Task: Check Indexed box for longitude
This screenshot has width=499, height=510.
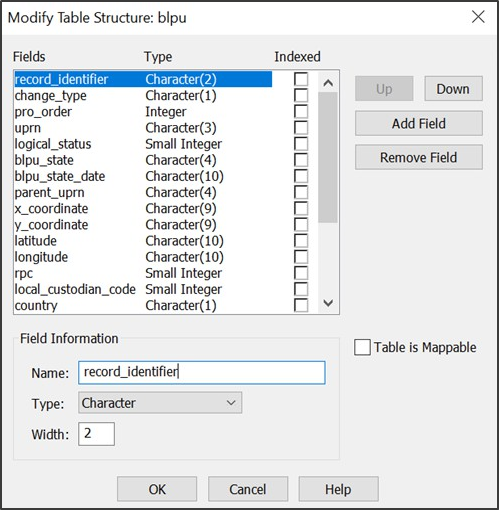Action: point(301,257)
